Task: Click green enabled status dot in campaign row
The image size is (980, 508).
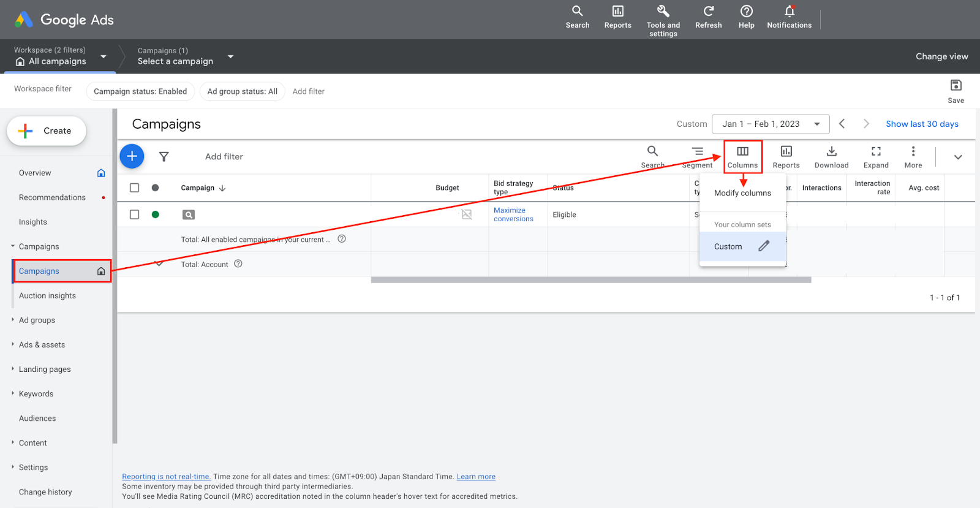Action: 156,214
